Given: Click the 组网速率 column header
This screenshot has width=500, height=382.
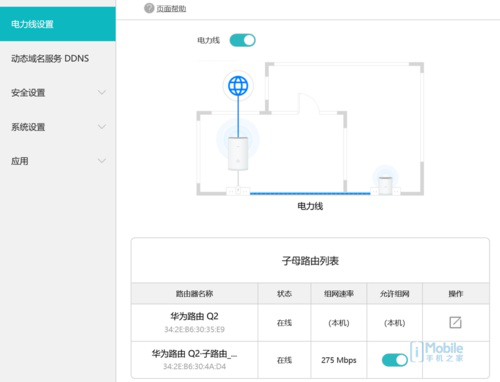Looking at the screenshot, I should (339, 294).
